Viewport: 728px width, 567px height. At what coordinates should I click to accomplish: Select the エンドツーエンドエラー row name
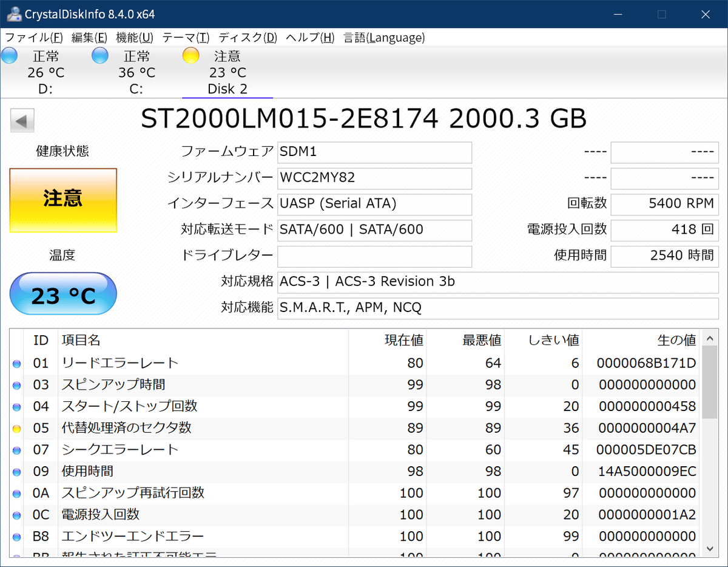pos(133,537)
